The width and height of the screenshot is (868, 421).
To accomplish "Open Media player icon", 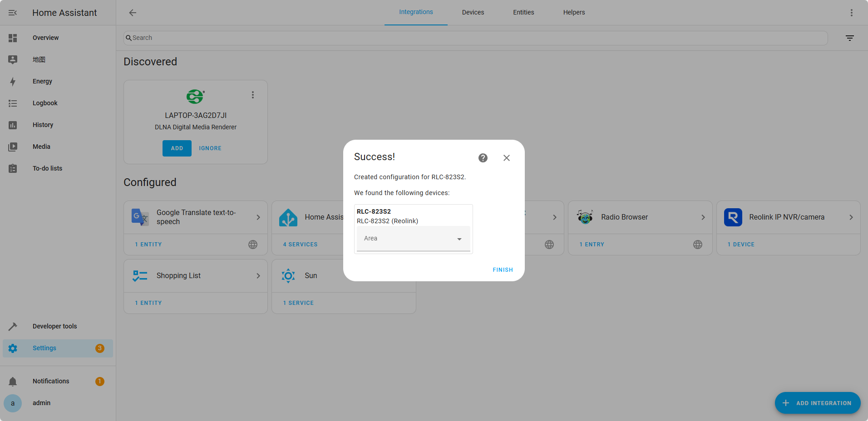I will [x=13, y=147].
